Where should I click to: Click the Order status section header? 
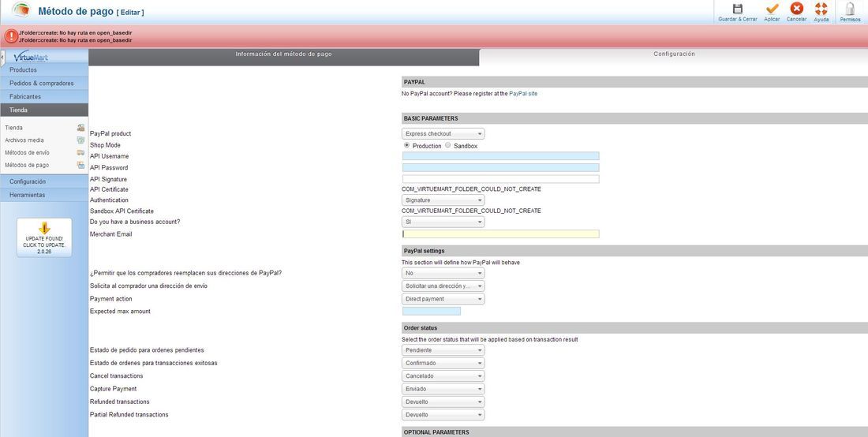pos(634,328)
